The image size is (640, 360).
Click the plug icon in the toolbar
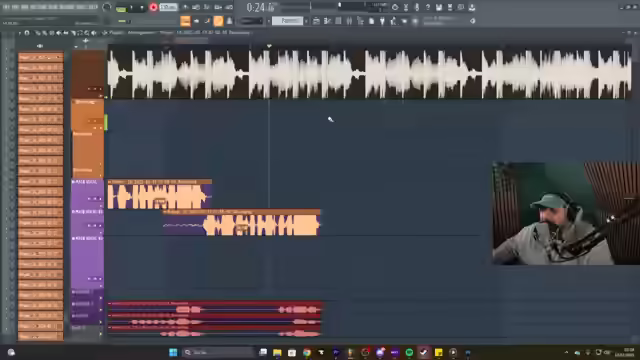[x=382, y=21]
